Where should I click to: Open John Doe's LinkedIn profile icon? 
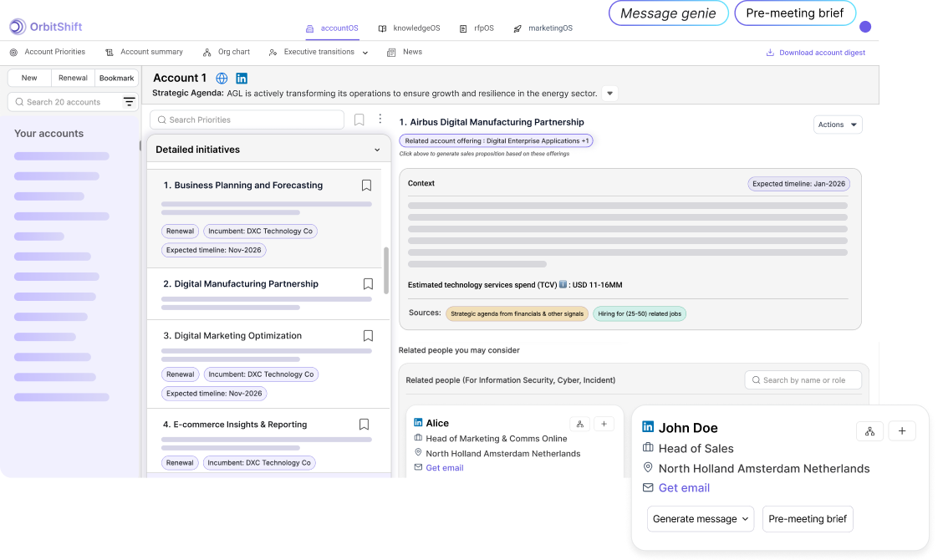click(x=648, y=426)
